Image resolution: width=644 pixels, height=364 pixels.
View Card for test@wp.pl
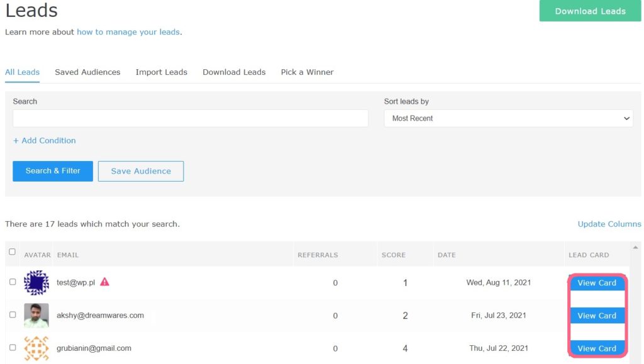coord(597,283)
